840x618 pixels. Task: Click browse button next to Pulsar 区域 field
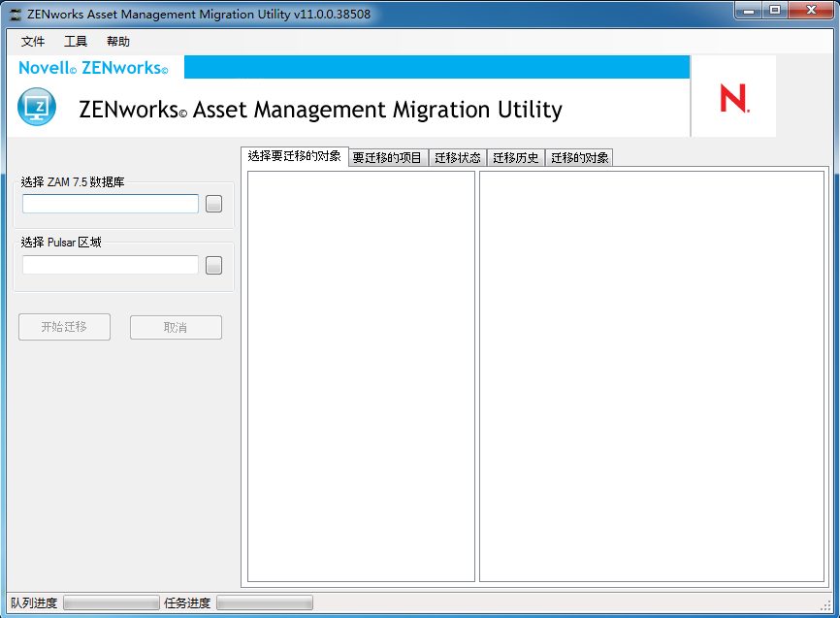click(x=213, y=265)
